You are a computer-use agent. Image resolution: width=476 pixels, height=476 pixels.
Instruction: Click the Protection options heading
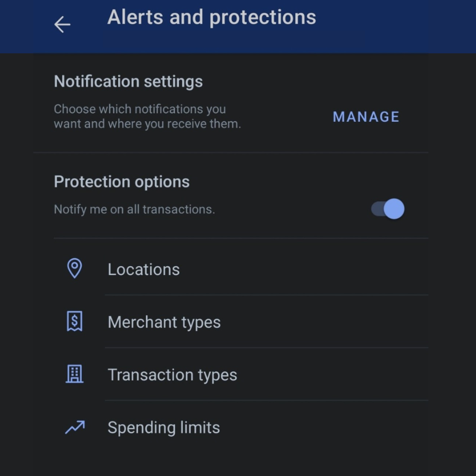pyautogui.click(x=122, y=182)
